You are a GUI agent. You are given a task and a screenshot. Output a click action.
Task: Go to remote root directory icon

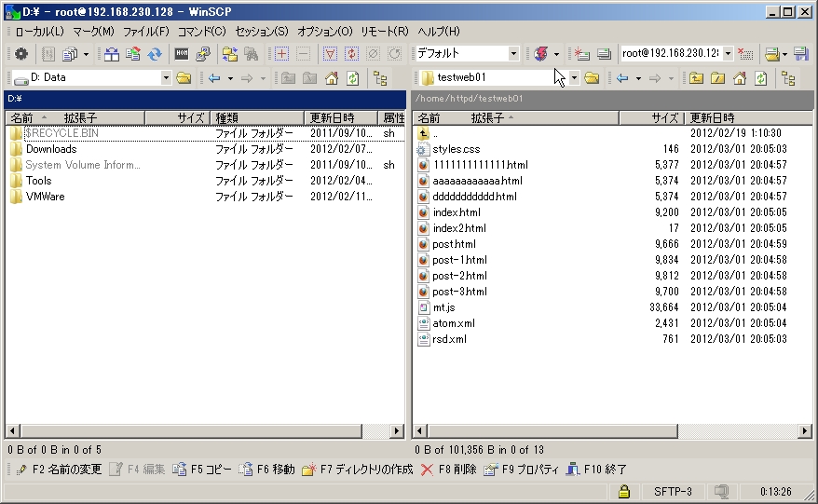tap(717, 78)
